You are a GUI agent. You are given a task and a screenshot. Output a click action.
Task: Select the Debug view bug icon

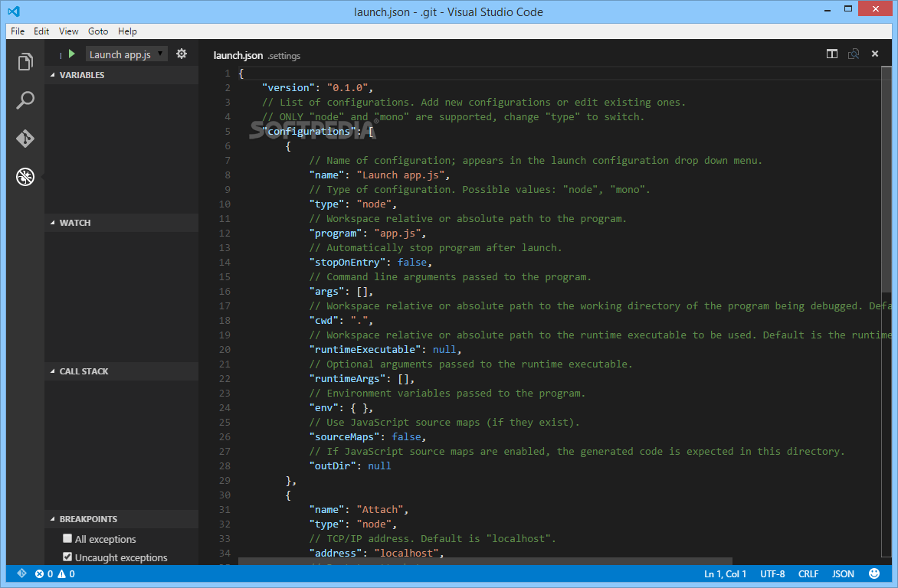[25, 177]
